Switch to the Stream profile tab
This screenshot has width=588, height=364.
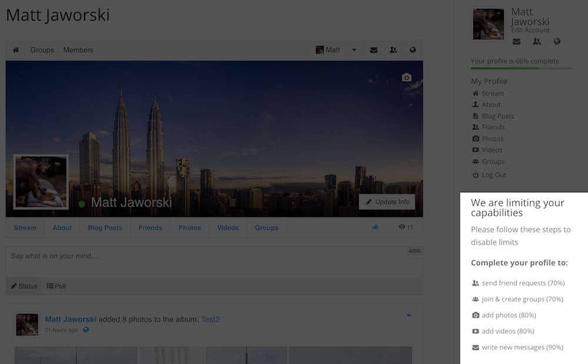coord(25,228)
